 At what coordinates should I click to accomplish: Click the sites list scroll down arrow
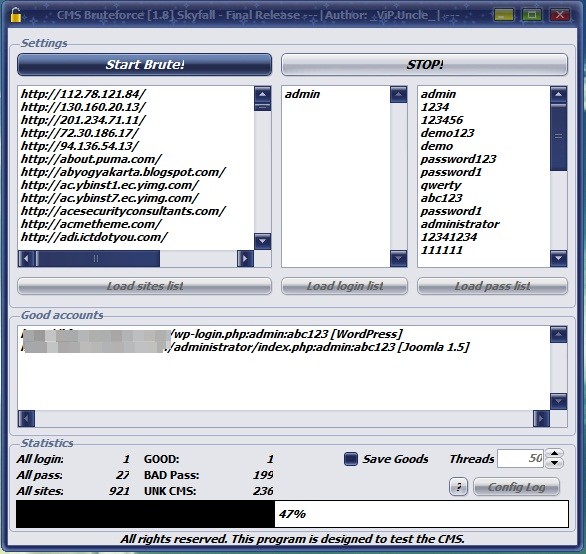[x=262, y=241]
